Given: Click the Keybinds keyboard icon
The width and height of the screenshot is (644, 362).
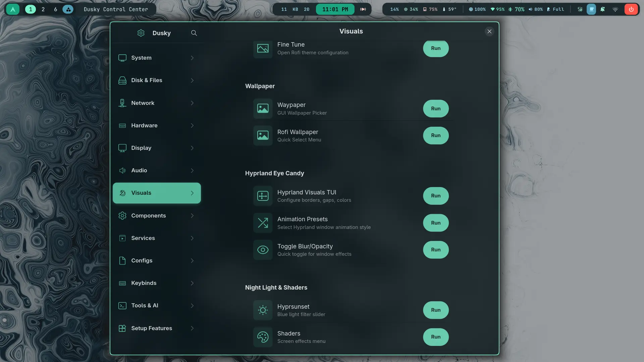Looking at the screenshot, I should click(122, 283).
